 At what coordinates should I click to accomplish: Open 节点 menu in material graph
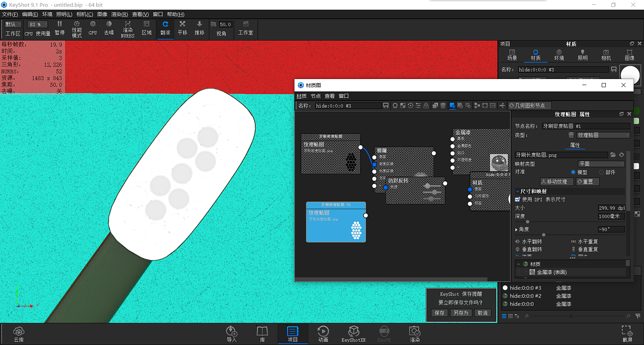pyautogui.click(x=316, y=96)
